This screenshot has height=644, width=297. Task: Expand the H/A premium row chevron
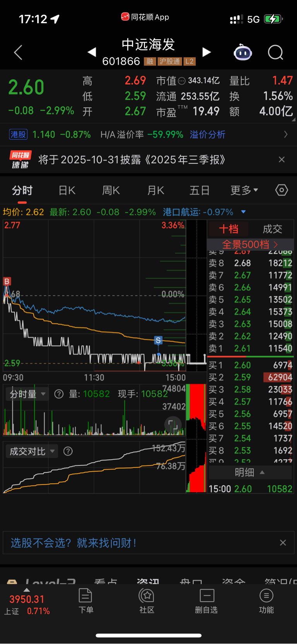click(x=286, y=134)
